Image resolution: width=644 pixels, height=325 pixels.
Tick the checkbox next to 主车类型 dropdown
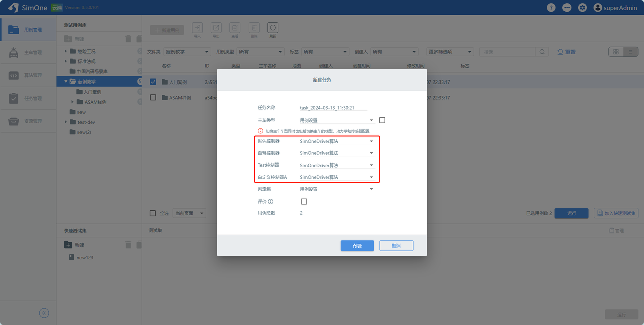pos(382,120)
